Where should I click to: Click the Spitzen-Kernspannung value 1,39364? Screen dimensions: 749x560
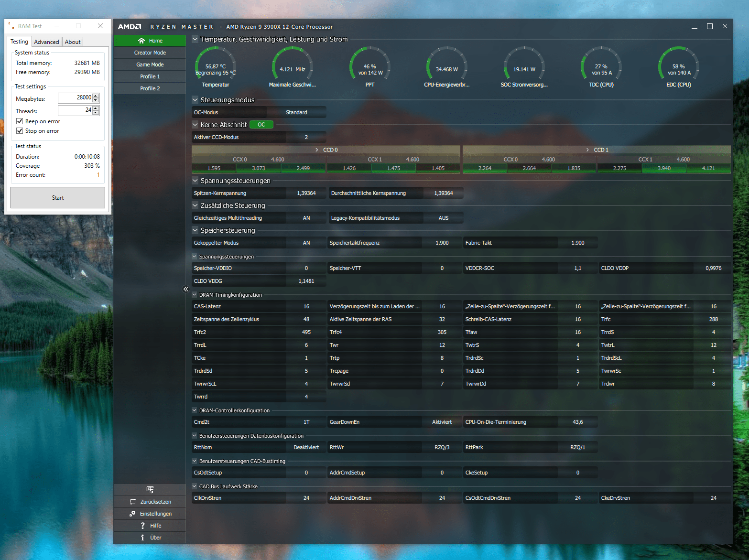click(306, 193)
